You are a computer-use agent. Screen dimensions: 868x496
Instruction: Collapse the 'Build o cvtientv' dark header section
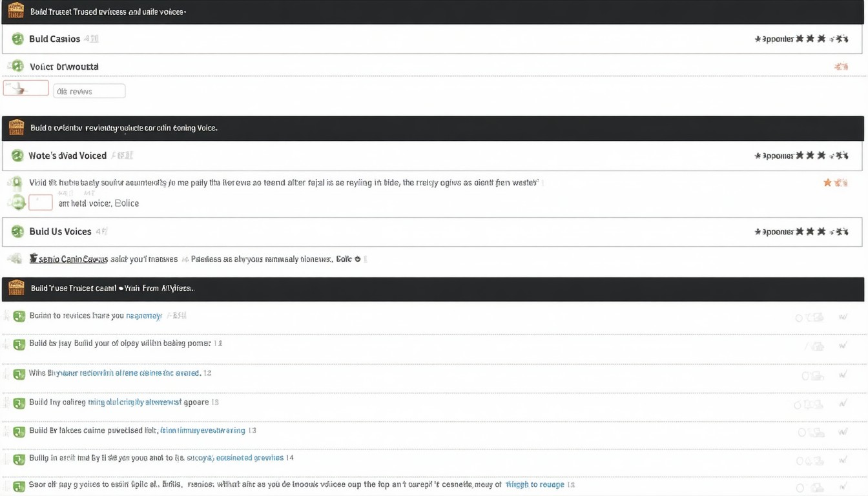124,128
